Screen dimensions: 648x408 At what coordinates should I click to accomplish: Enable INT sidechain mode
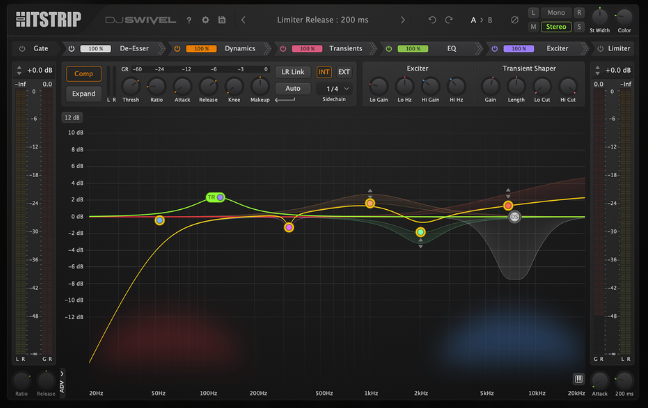click(324, 72)
